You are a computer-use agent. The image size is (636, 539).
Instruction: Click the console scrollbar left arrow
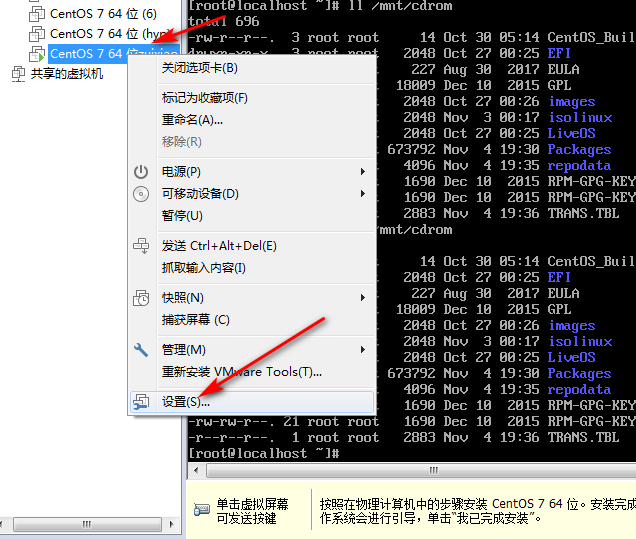pyautogui.click(x=196, y=470)
